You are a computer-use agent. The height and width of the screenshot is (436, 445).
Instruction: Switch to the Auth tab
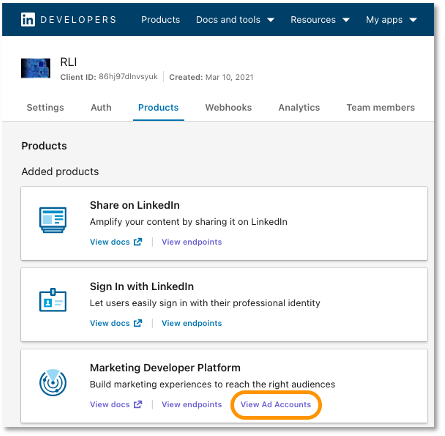(x=101, y=108)
